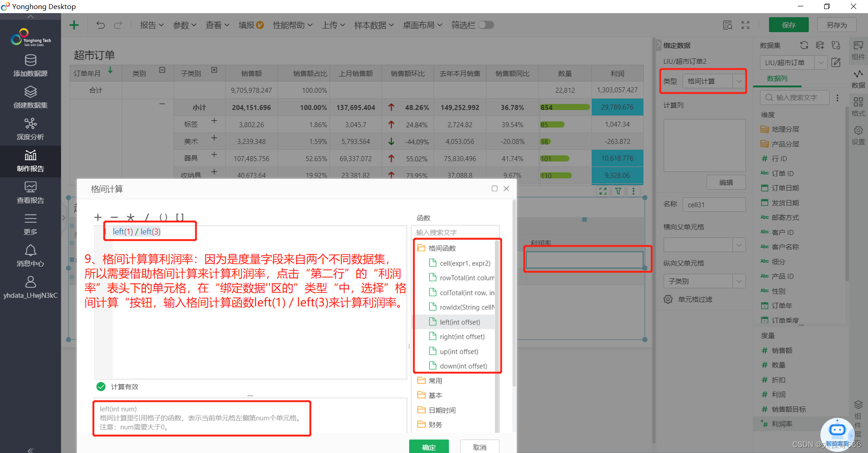The height and width of the screenshot is (453, 868).
Task: Click the table filter funnel icon
Action: coord(618,191)
